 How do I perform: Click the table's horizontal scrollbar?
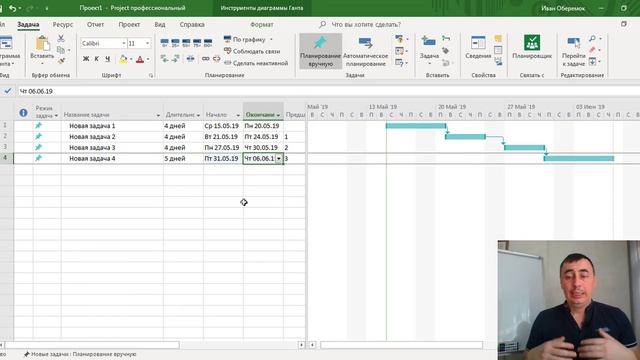pos(92,345)
